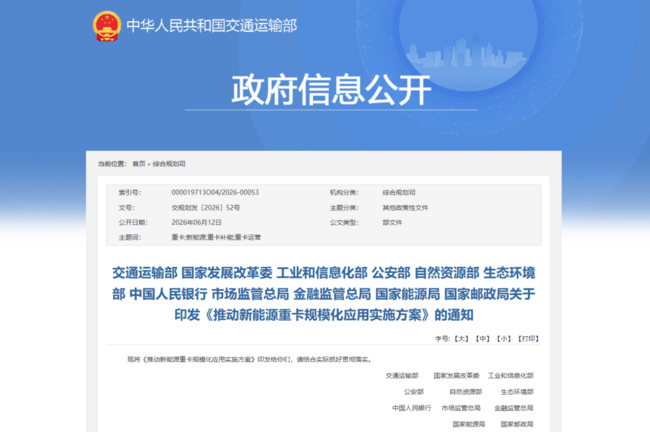Click the 当前位置 label

[x=112, y=164]
